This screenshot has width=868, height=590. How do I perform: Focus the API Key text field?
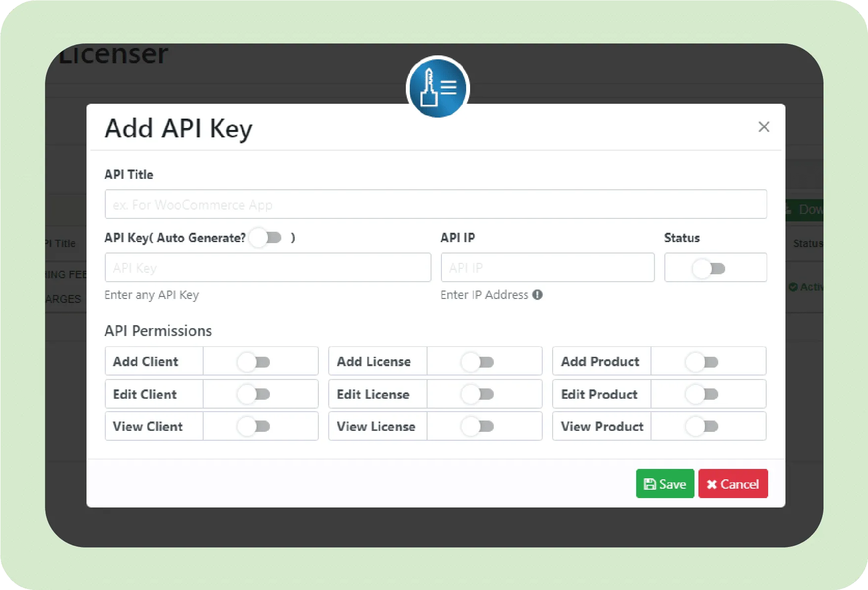[268, 267]
